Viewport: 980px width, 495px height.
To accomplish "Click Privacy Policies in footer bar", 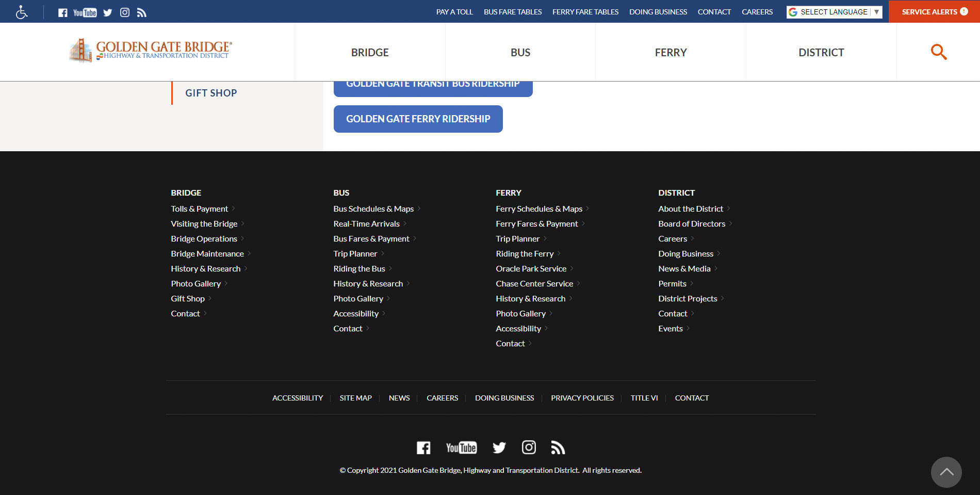I will pyautogui.click(x=582, y=398).
